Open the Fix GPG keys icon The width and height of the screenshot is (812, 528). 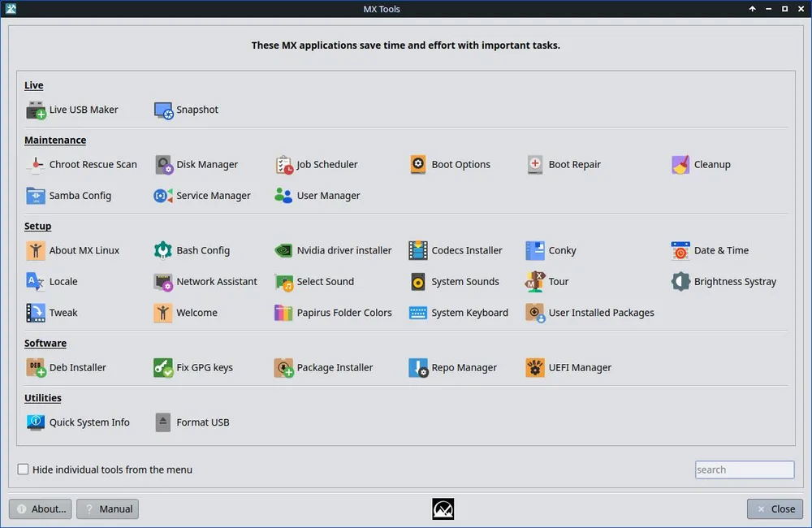(x=163, y=368)
